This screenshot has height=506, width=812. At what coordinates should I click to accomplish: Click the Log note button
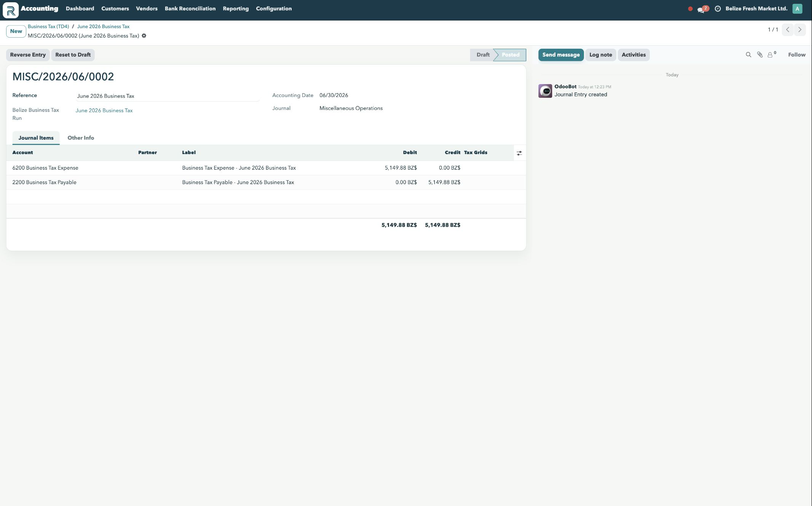point(601,55)
